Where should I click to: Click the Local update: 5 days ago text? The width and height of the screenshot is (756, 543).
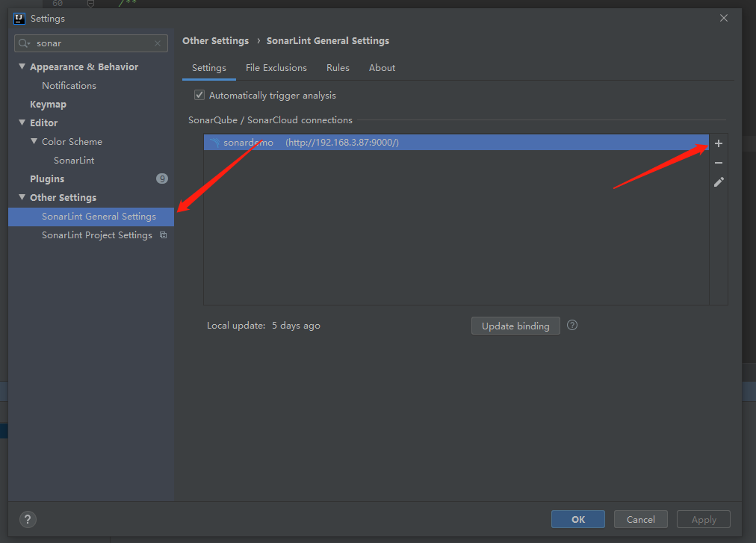click(x=264, y=326)
